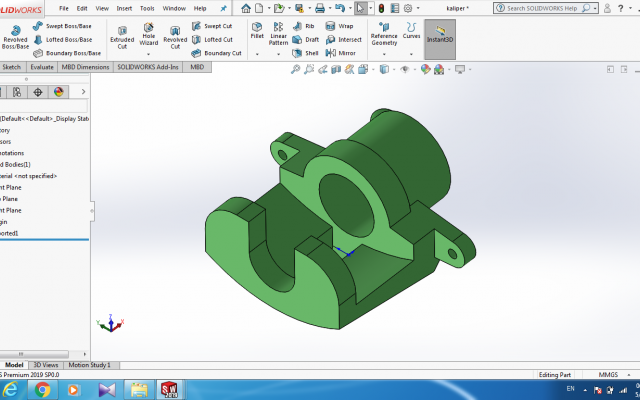The image size is (640, 400).
Task: Select the Draft tool
Action: 306,40
